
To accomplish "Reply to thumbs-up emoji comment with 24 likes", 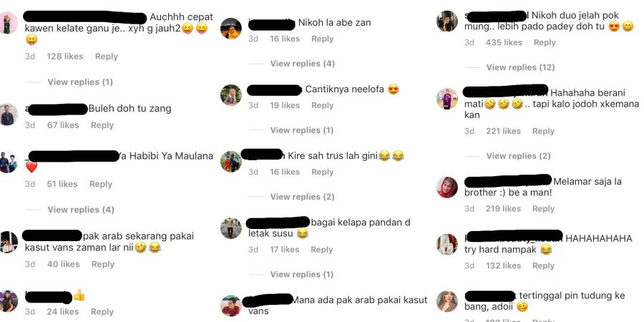I will [x=102, y=311].
